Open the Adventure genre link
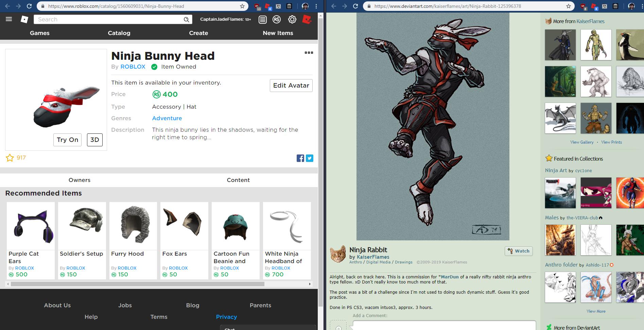The height and width of the screenshot is (330, 644). point(167,118)
